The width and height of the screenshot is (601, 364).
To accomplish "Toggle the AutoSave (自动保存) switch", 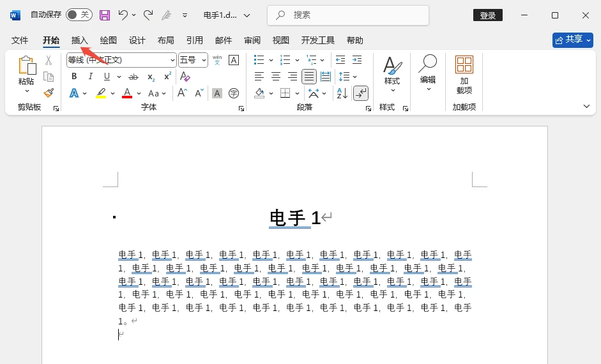I will (79, 15).
